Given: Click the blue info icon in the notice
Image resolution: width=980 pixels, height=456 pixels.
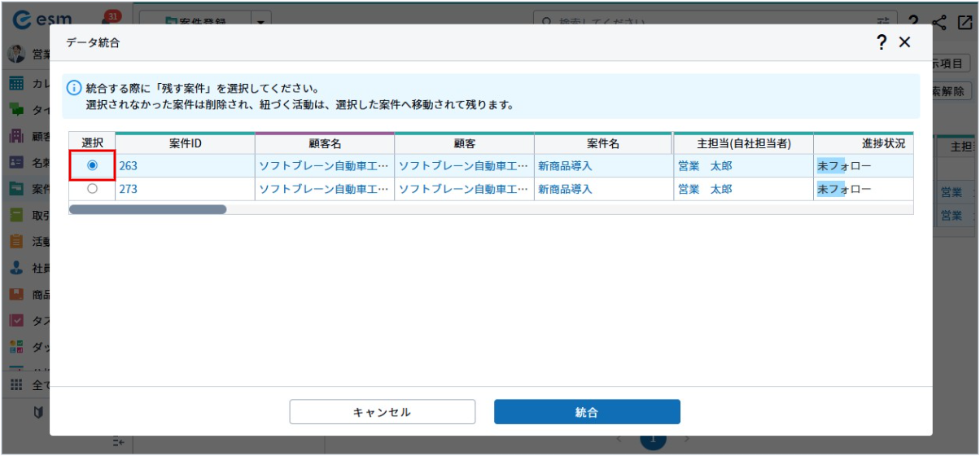Looking at the screenshot, I should click(74, 88).
